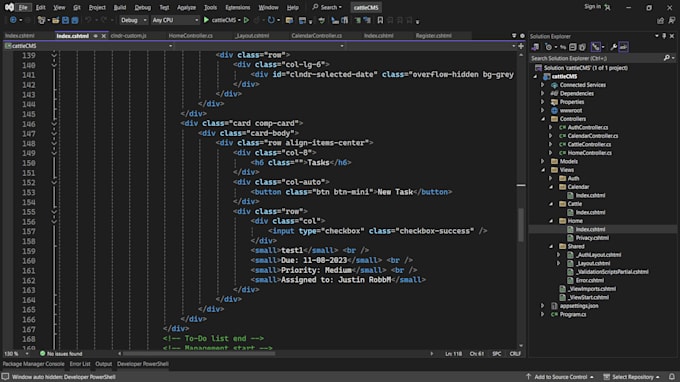
Task: Click the Pending Changes Filter icon in Solution Explorer
Action: tap(549, 47)
